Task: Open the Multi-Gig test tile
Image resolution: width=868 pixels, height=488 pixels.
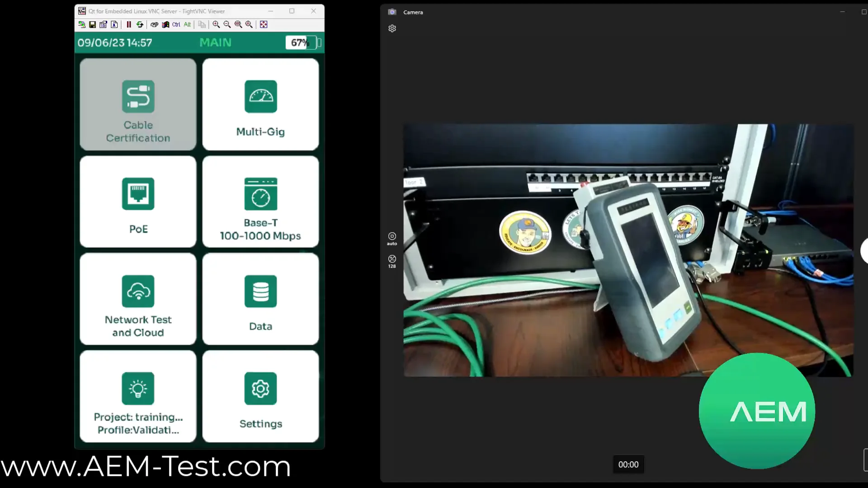Action: click(x=260, y=104)
